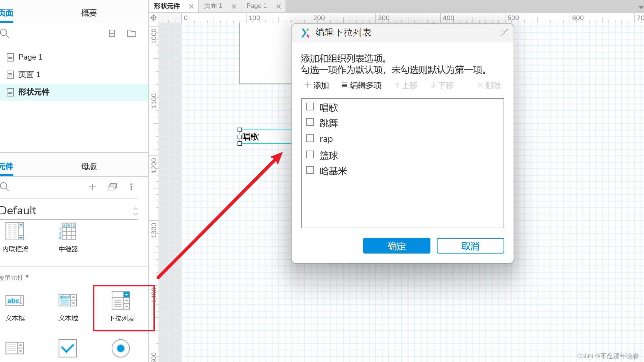
Task: Click the add page icon
Action: click(112, 33)
